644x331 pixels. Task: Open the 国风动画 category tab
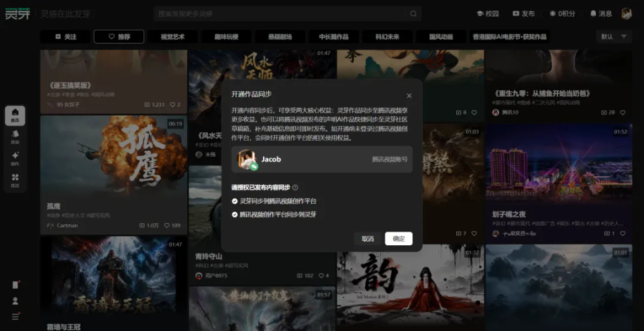click(441, 36)
